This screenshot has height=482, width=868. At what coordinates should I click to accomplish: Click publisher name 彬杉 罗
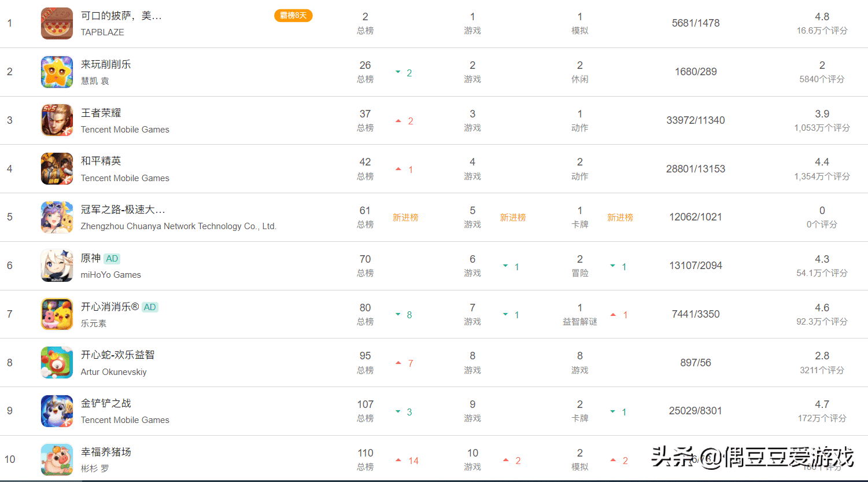click(x=95, y=469)
